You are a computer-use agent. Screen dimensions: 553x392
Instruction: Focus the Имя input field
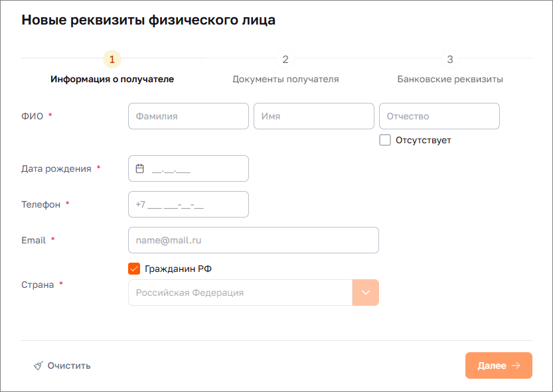(314, 116)
